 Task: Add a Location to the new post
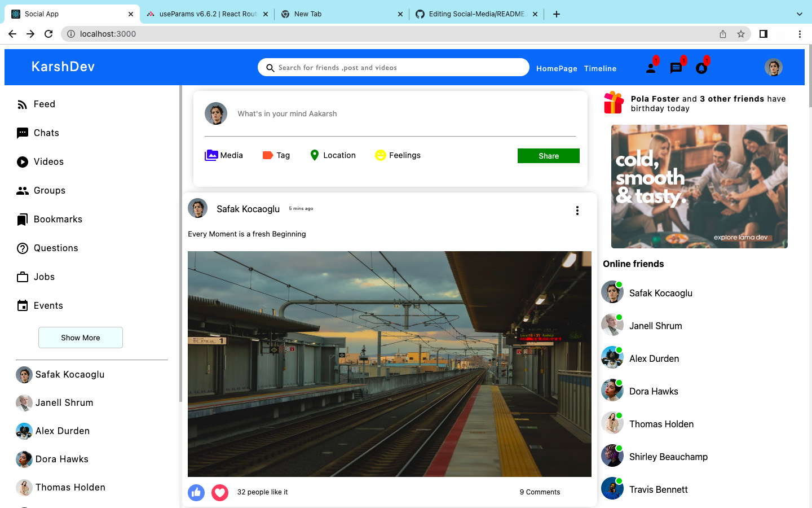point(332,155)
